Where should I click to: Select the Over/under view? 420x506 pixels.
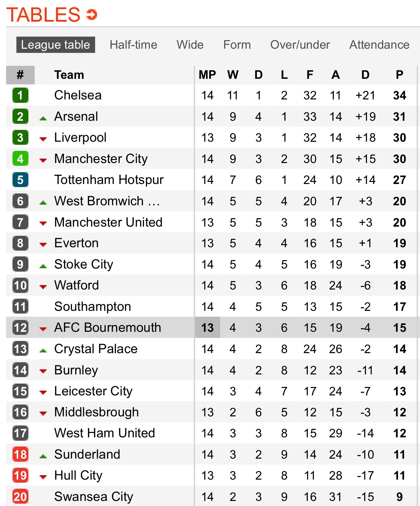pos(300,45)
